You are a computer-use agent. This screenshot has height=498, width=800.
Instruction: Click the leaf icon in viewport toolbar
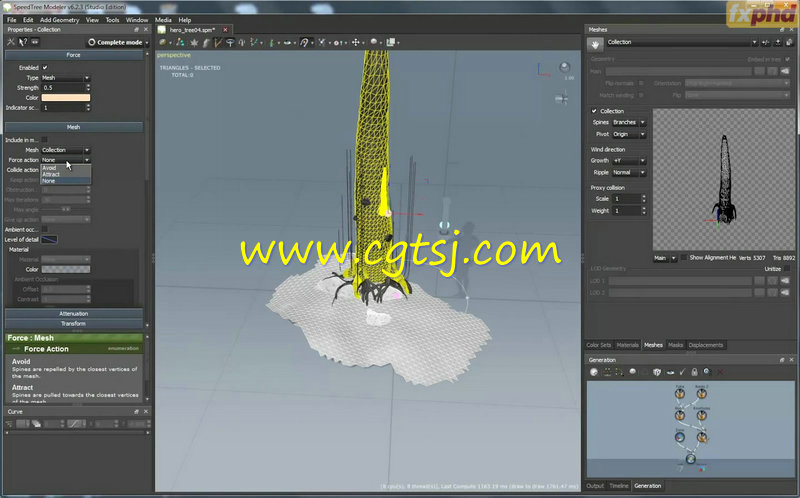pyautogui.click(x=194, y=43)
